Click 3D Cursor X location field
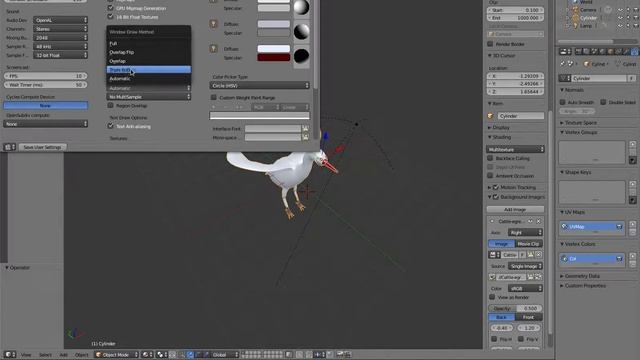This screenshot has width=640, height=360. [515, 76]
